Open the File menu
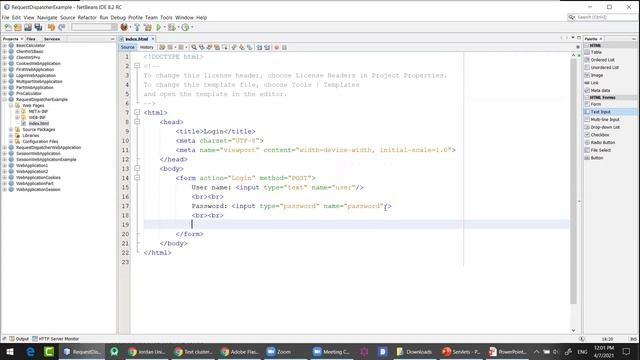Screen dimensions: 640x360 click(5, 18)
